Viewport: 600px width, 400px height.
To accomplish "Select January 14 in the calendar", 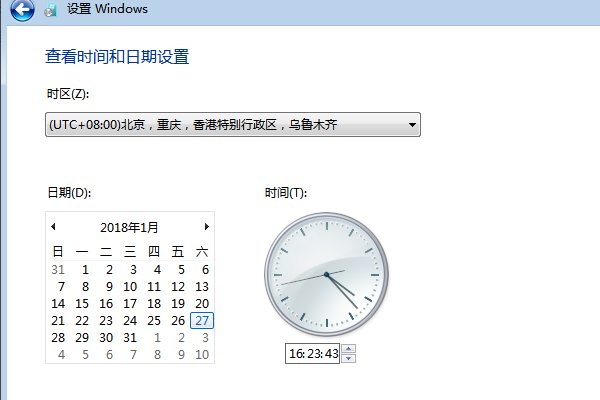I will pos(58,304).
